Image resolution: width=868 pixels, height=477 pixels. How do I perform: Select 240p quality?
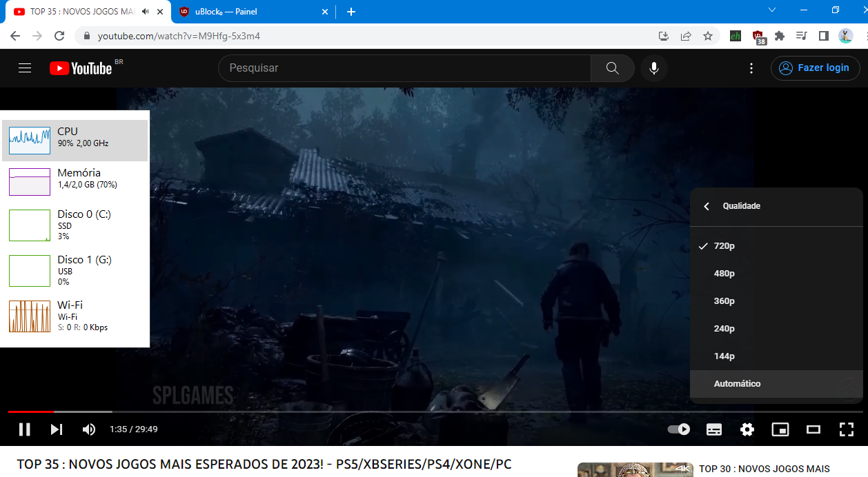[776, 329]
